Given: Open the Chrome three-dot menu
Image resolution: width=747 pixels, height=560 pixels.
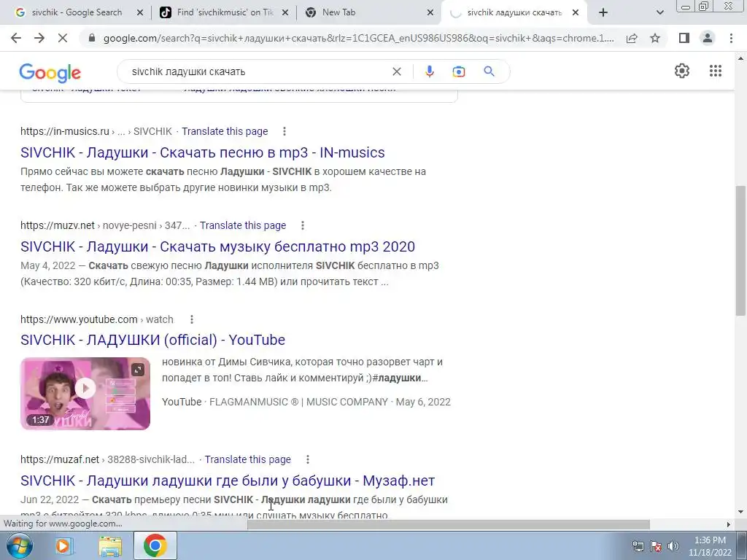Looking at the screenshot, I should pos(731,38).
